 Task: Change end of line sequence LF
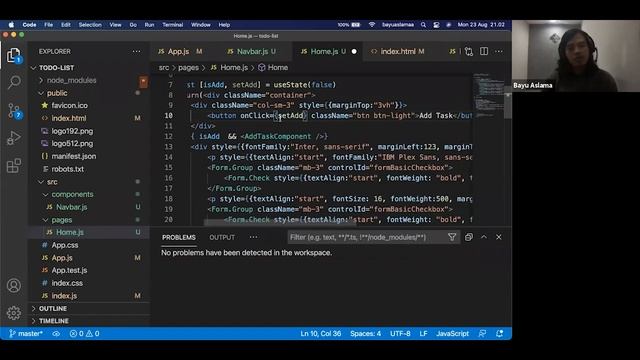tap(423, 333)
